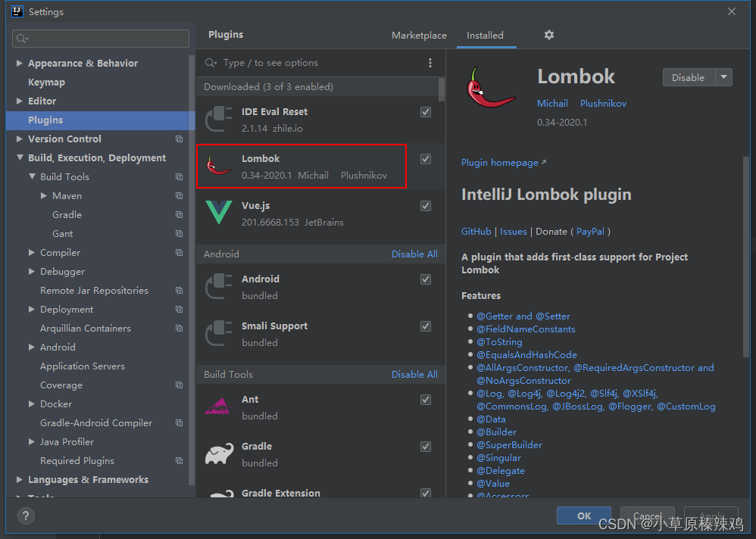Collapse the Build Tools node
Screen dimensions: 756x539
[x=32, y=177]
